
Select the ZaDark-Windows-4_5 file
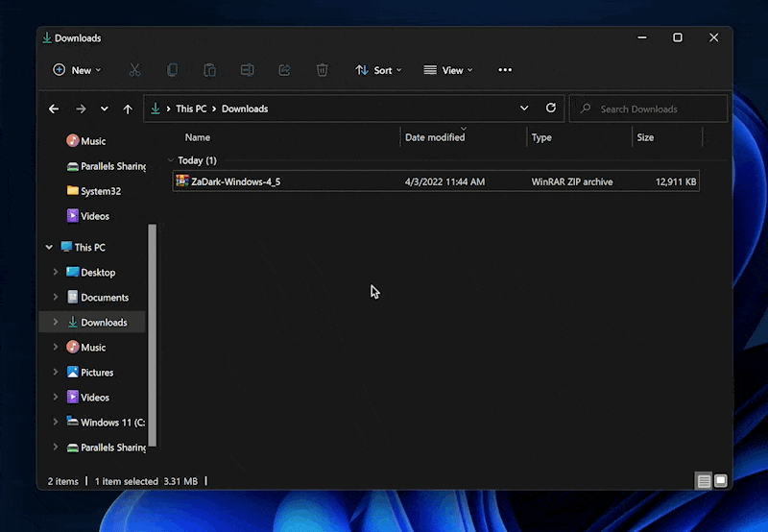tap(436, 181)
